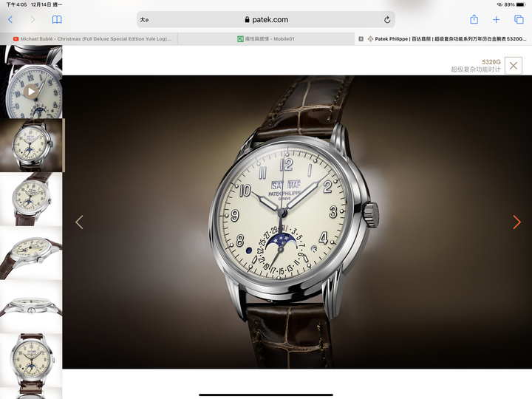Image resolution: width=532 pixels, height=399 pixels.
Task: Switch to Michael Bublé Christmas tab
Action: point(89,38)
